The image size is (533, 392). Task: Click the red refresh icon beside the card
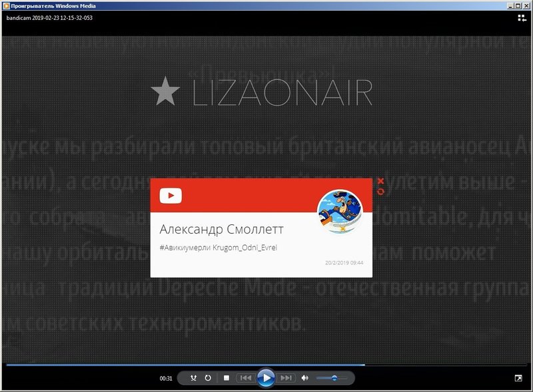pos(380,192)
